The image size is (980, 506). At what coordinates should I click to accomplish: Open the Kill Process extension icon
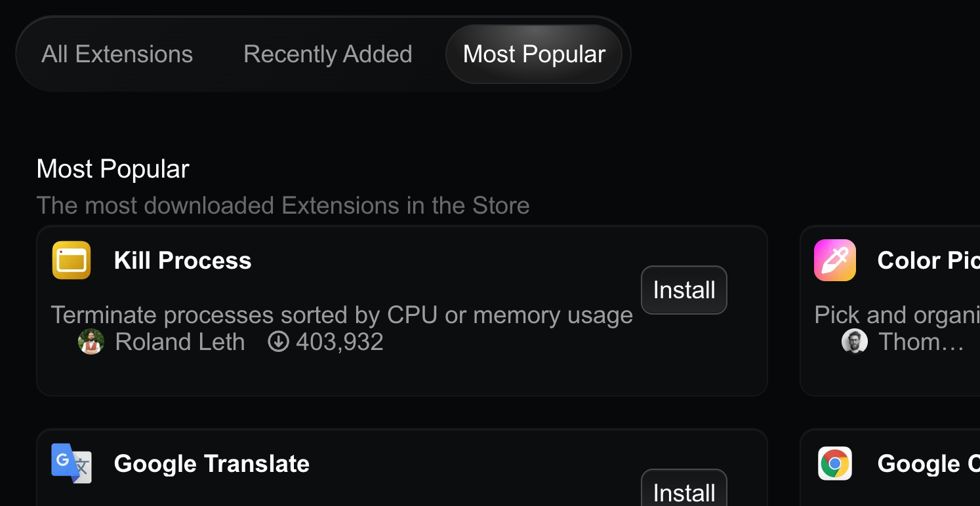(x=71, y=260)
